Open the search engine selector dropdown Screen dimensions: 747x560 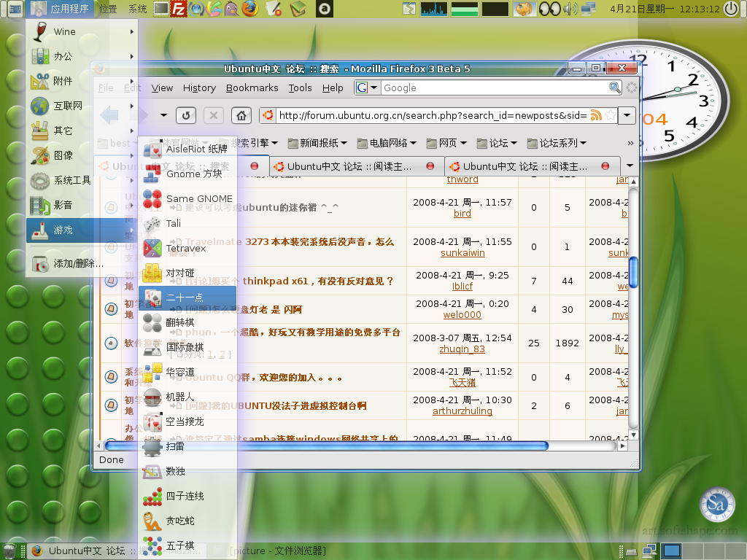click(x=367, y=87)
